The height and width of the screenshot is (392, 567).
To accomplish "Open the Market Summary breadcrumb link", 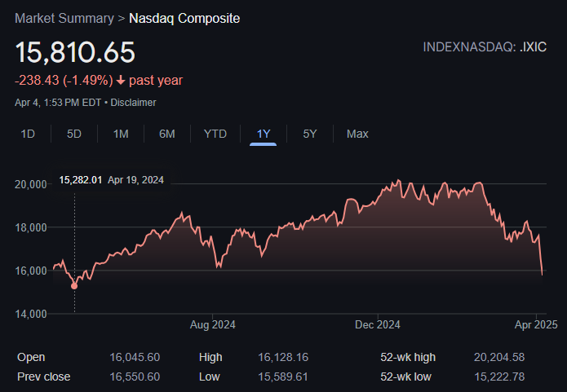I will click(x=64, y=19).
